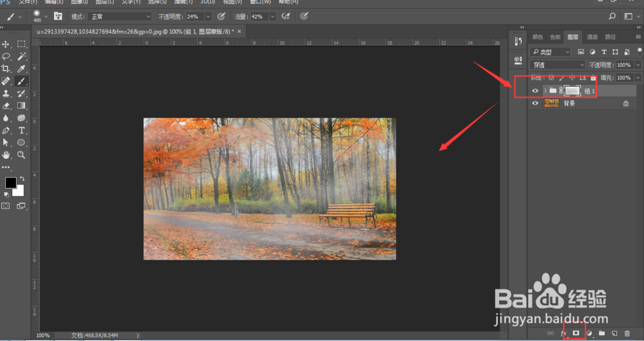This screenshot has width=644, height=341.
Task: Open the brush preset picker arrow
Action: coord(46,17)
